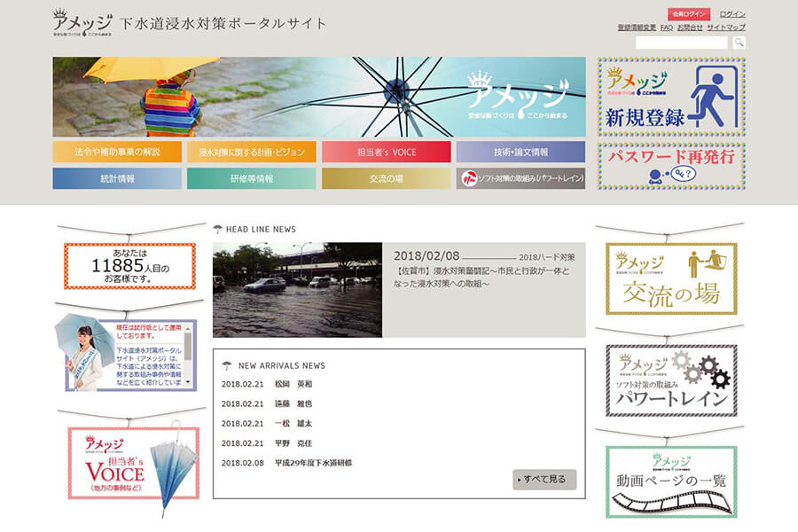The height and width of the screenshot is (532, 798).
Task: Click the 新規登録 registration banner
Action: point(671,97)
